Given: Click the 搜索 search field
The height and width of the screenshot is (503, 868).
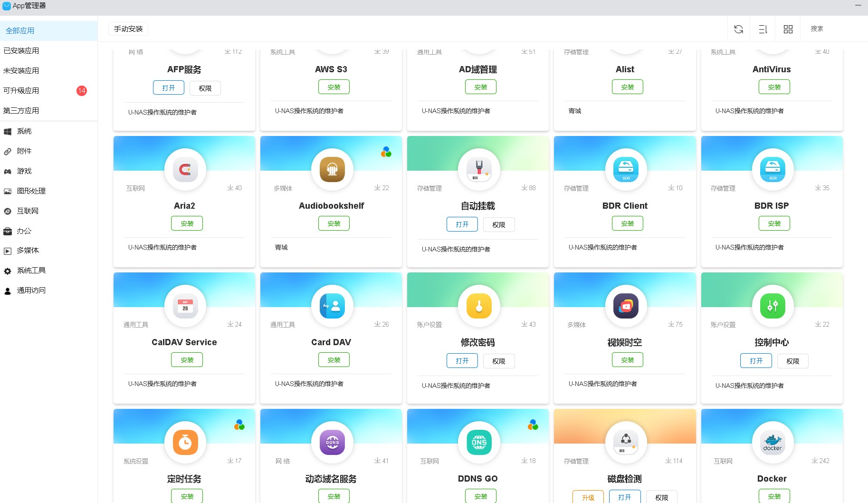Looking at the screenshot, I should tap(831, 29).
